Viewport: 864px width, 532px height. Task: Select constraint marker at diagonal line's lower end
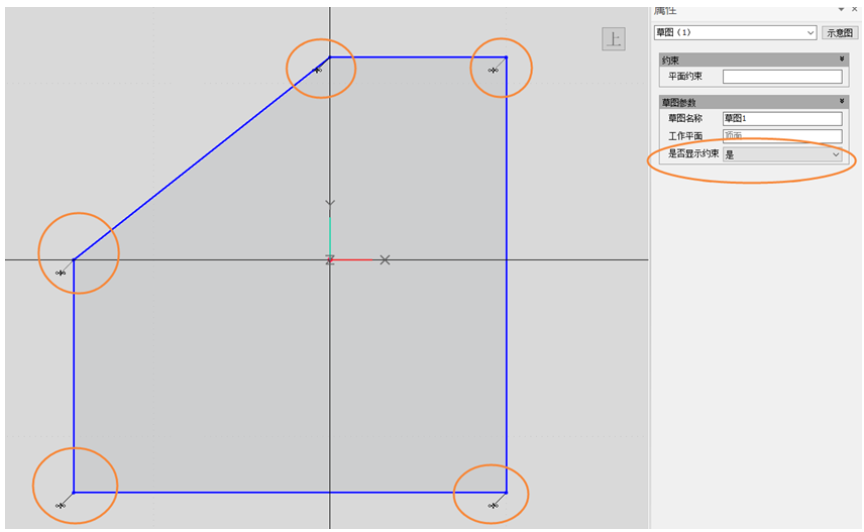61,273
